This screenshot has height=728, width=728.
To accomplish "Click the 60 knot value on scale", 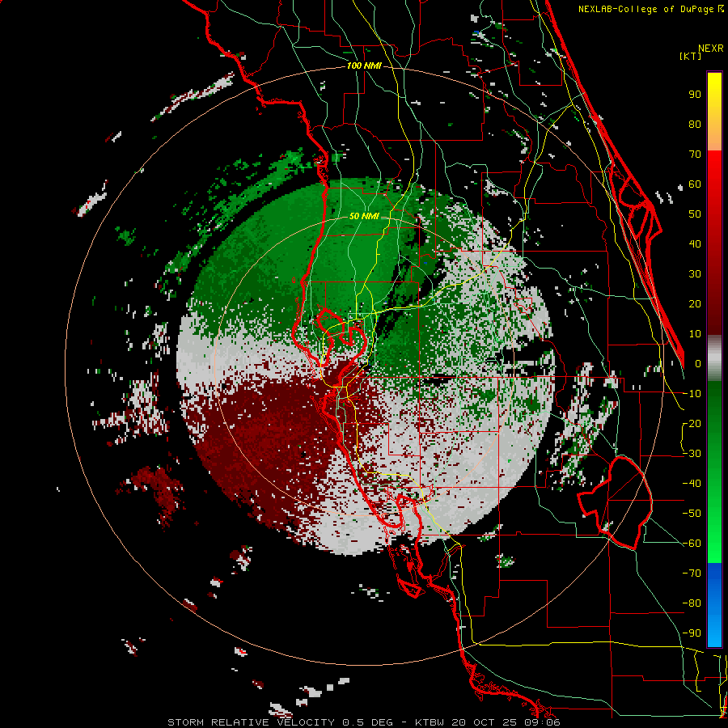I will [x=695, y=184].
